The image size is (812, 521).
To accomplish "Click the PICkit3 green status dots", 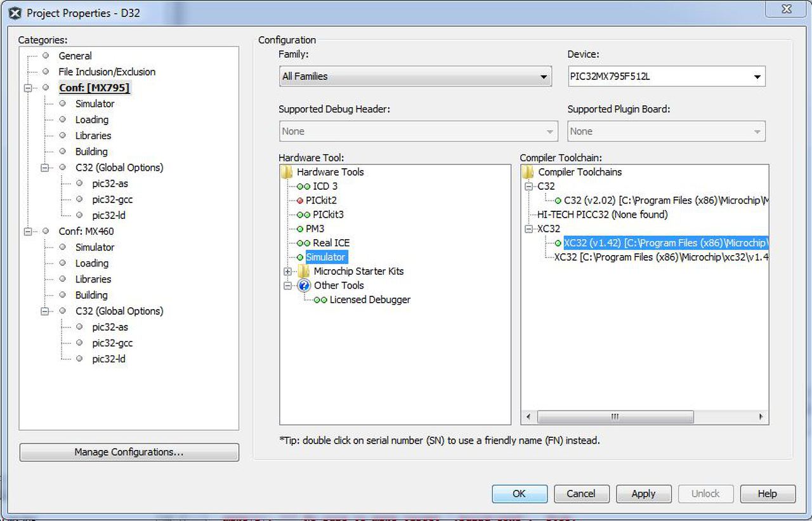I will pyautogui.click(x=303, y=215).
